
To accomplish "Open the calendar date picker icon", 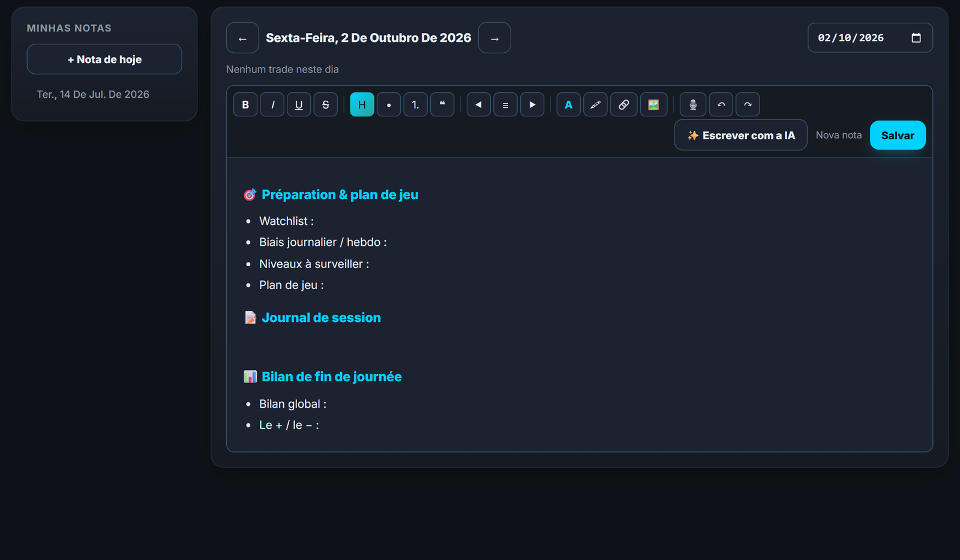I will [916, 38].
